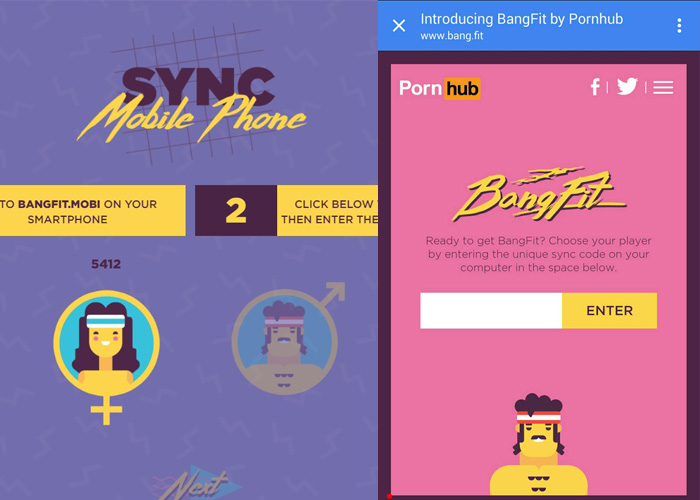The height and width of the screenshot is (500, 700).
Task: Click the headband man illustration on pink page
Action: [x=539, y=445]
